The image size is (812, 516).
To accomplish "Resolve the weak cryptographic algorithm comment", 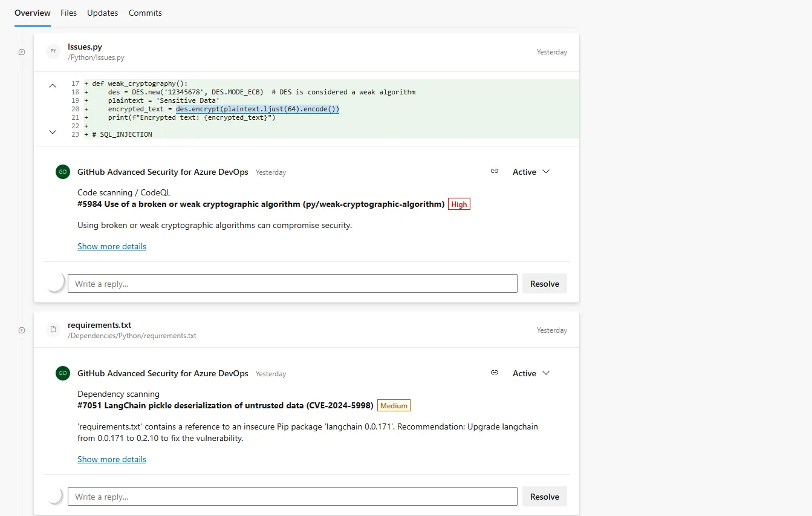I will click(x=544, y=283).
